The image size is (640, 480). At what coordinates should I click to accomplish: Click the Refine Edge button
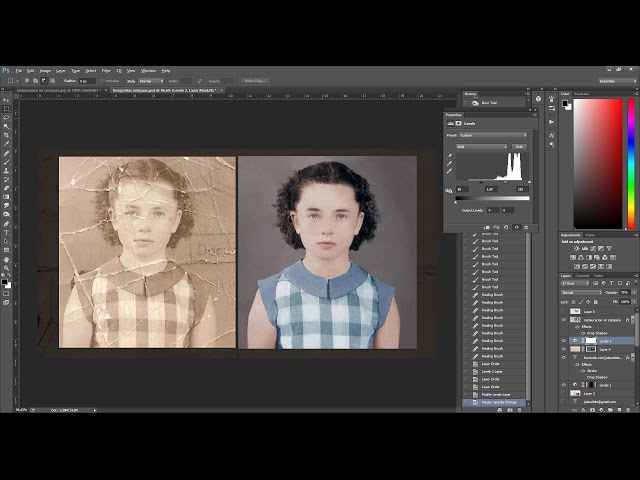(x=255, y=81)
